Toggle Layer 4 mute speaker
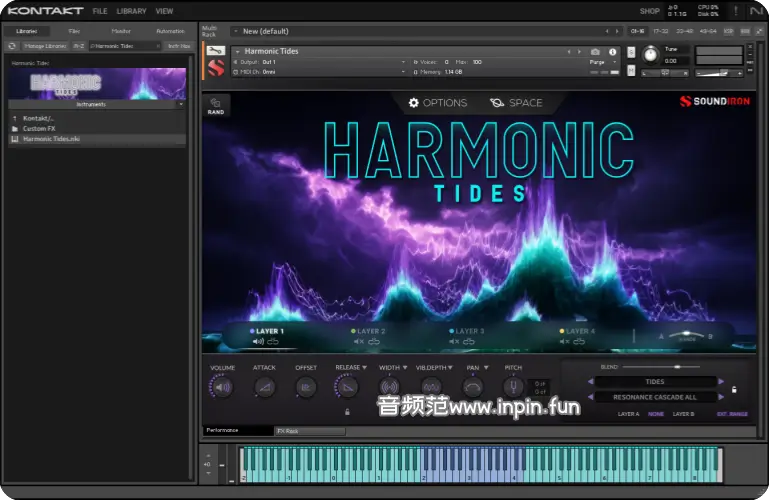 (x=565, y=341)
